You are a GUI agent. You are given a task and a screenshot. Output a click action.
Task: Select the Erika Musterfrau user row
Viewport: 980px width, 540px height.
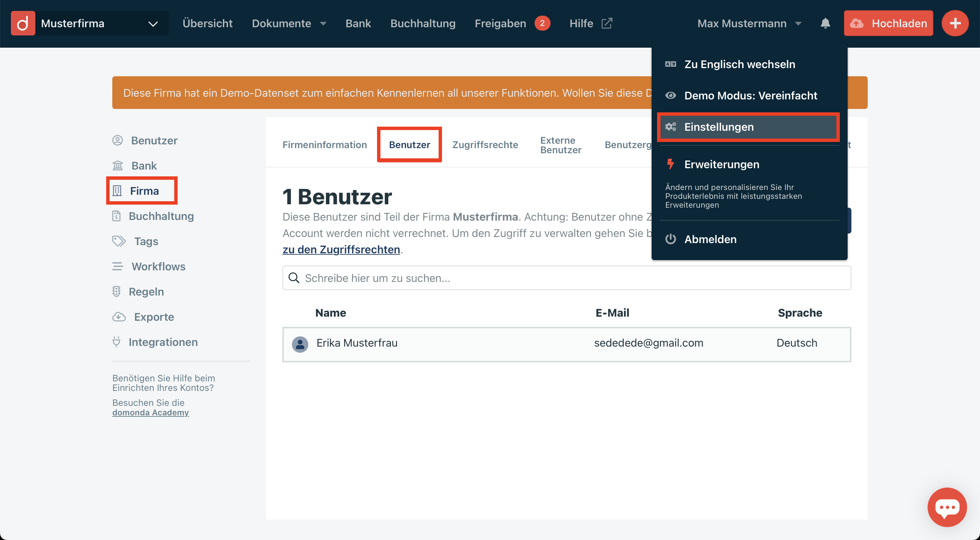click(567, 345)
